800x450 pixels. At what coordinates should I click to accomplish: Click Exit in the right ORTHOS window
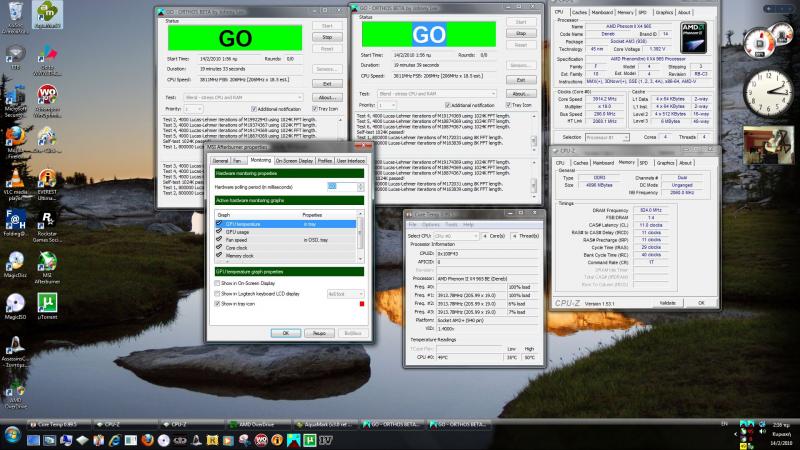[x=521, y=80]
